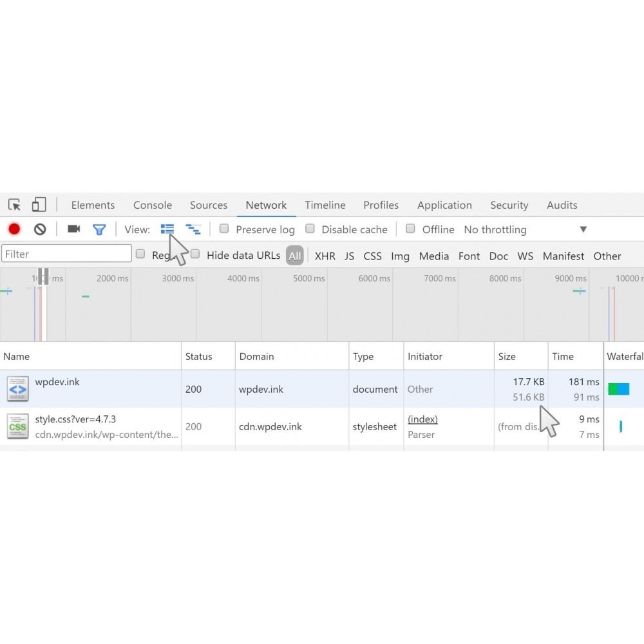Select the All filter button
The image size is (644, 644).
(x=294, y=256)
